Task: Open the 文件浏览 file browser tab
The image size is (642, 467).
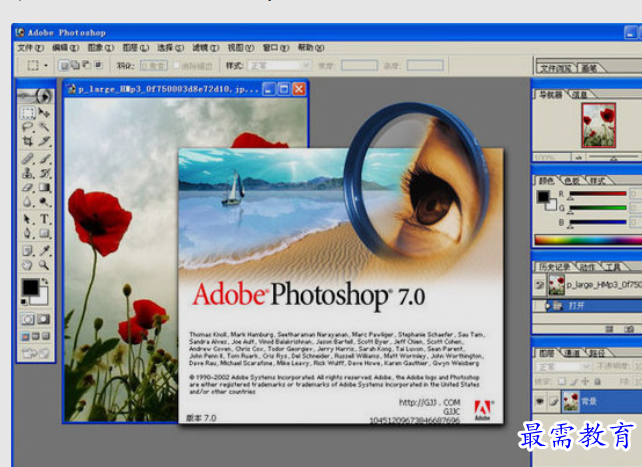Action: click(556, 68)
